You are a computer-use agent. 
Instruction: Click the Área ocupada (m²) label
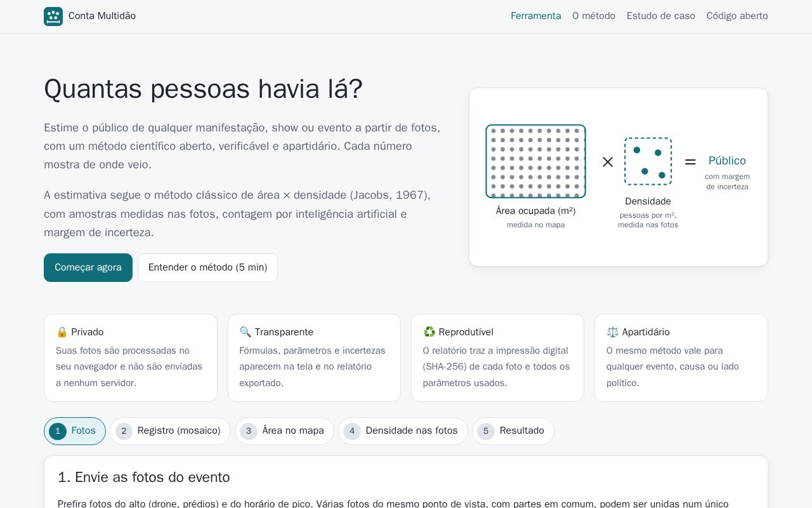click(x=535, y=211)
